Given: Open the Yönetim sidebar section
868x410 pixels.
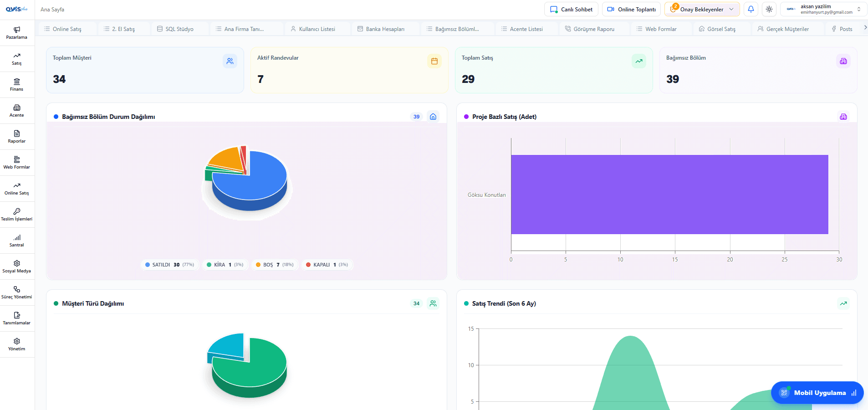Looking at the screenshot, I should coord(17,344).
